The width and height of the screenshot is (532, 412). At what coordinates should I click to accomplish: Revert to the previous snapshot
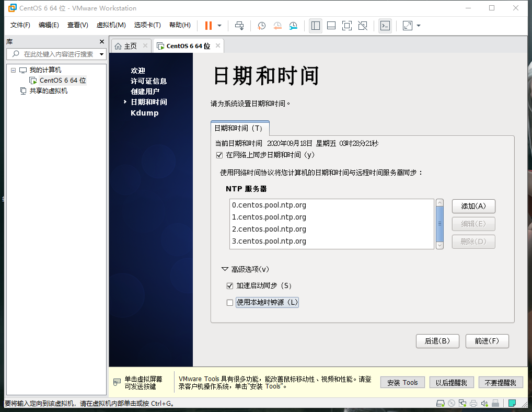pyautogui.click(x=277, y=26)
